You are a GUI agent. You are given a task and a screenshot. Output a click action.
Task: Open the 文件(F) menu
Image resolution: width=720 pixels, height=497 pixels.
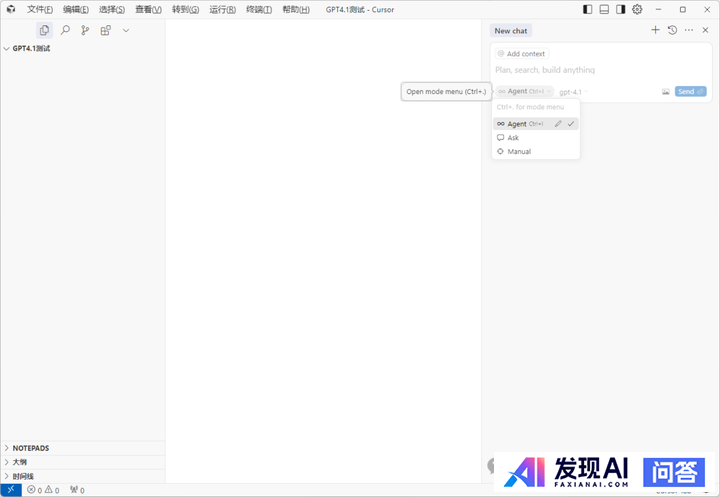click(40, 10)
